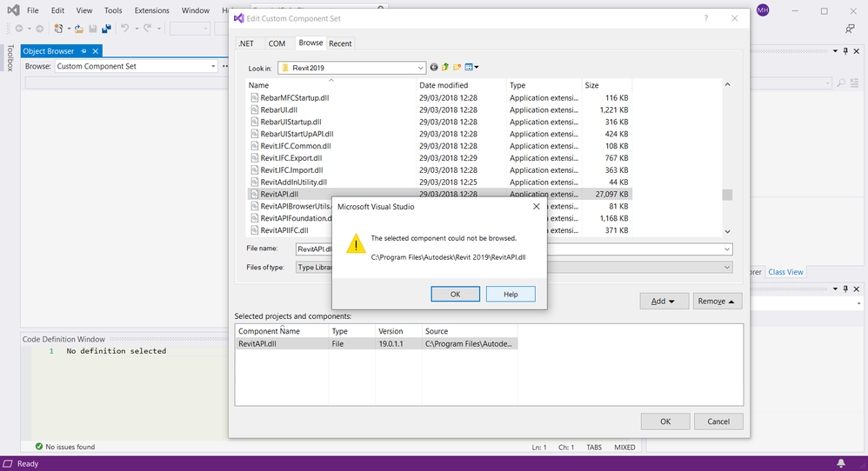Open the View Menu icon in file browser

pos(471,68)
